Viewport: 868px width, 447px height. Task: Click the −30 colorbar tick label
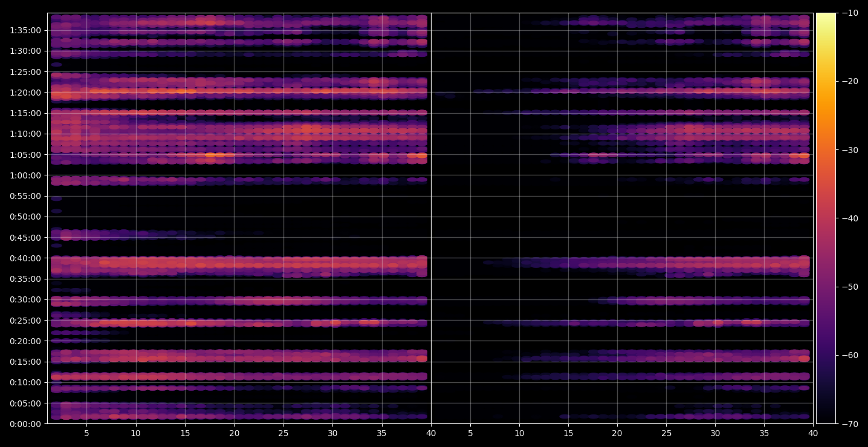point(850,150)
